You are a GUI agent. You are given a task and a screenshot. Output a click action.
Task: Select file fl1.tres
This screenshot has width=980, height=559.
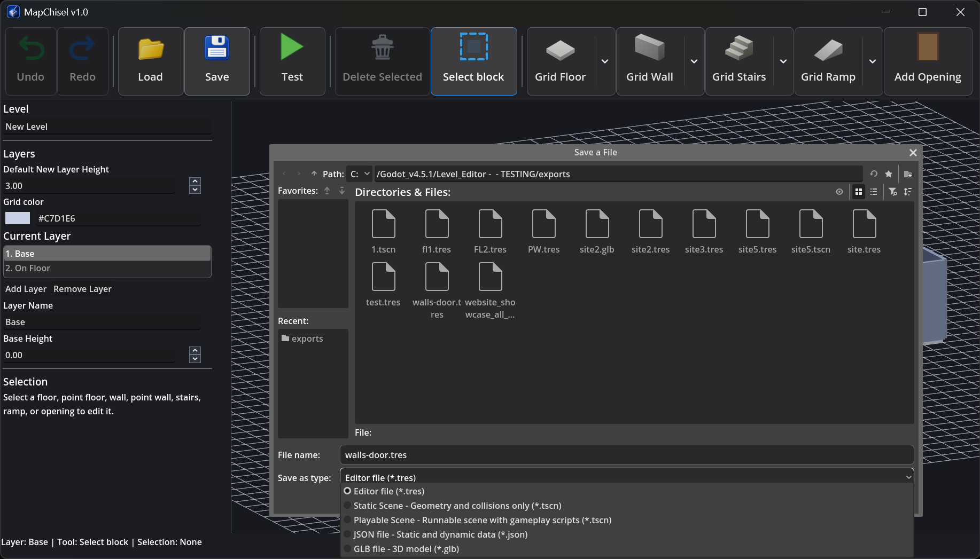coord(437,232)
